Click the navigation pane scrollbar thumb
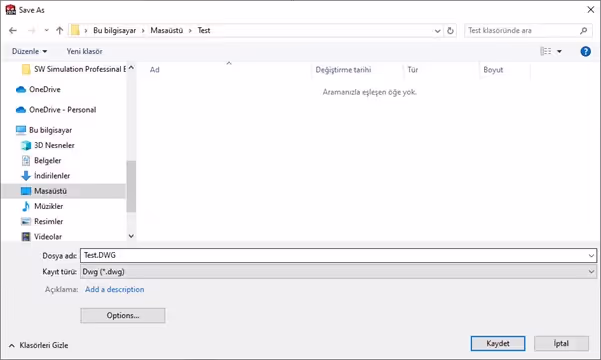 (x=131, y=186)
